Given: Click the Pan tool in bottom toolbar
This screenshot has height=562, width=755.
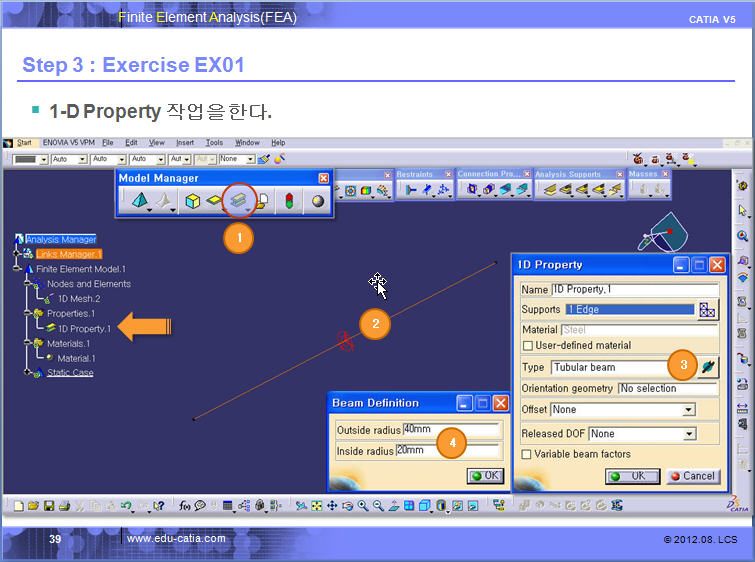Looking at the screenshot, I should pos(331,506).
